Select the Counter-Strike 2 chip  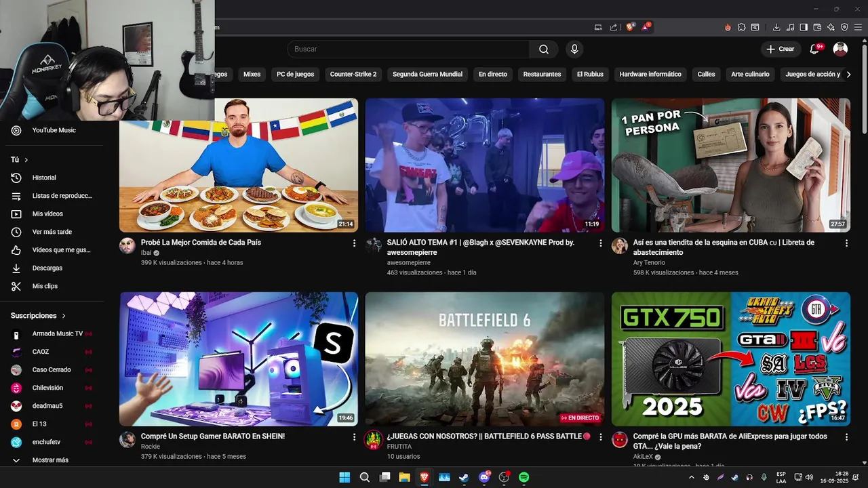pos(353,74)
